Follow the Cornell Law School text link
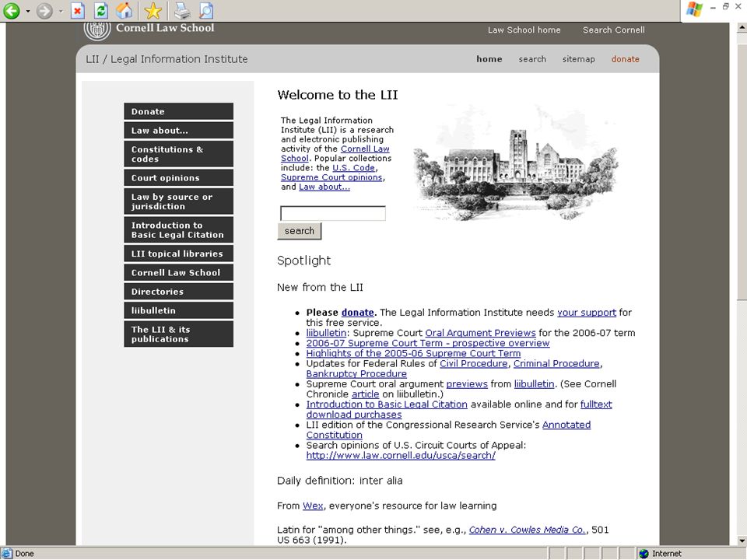The image size is (747, 560). [x=365, y=149]
